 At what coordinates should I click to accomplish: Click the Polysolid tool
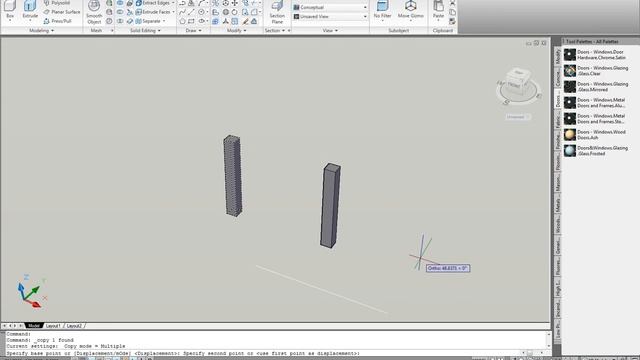point(57,3)
